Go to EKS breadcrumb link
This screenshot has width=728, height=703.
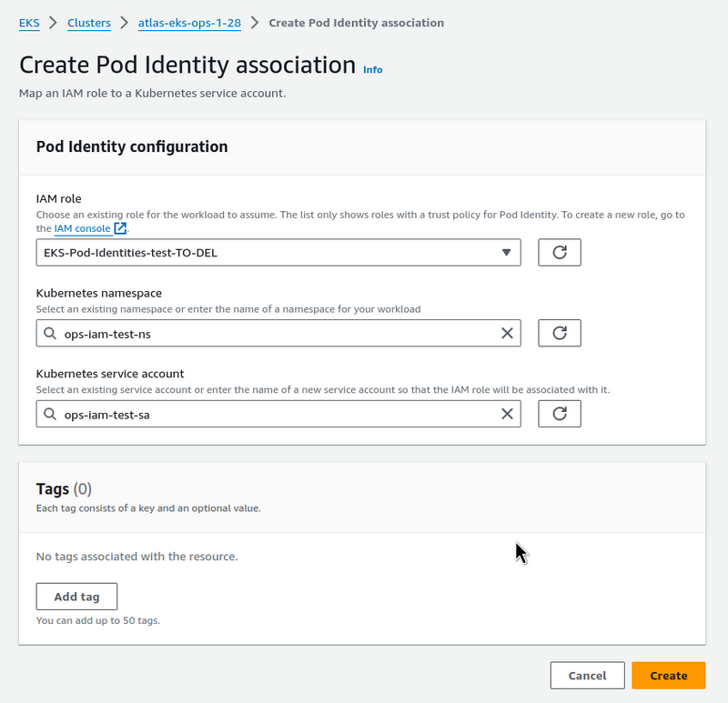tap(29, 23)
